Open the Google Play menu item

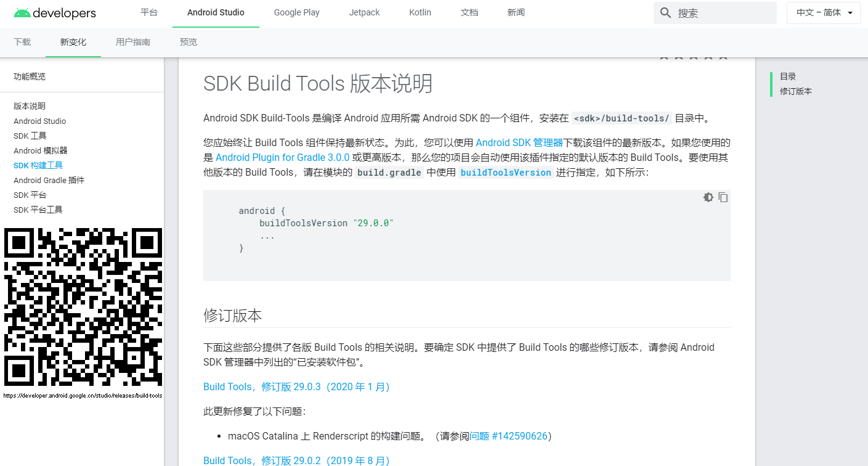(296, 12)
